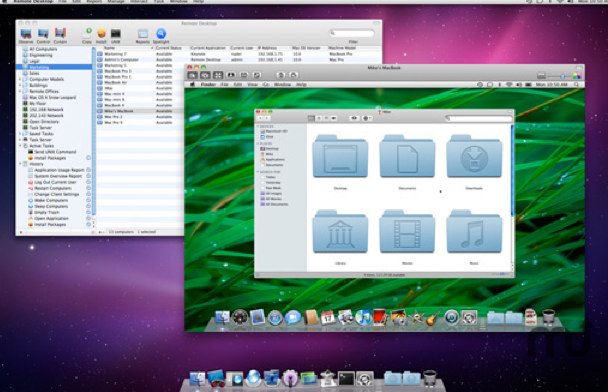The image size is (608, 392).
Task: Open the Window menu in remote menu bar
Action: click(282, 84)
